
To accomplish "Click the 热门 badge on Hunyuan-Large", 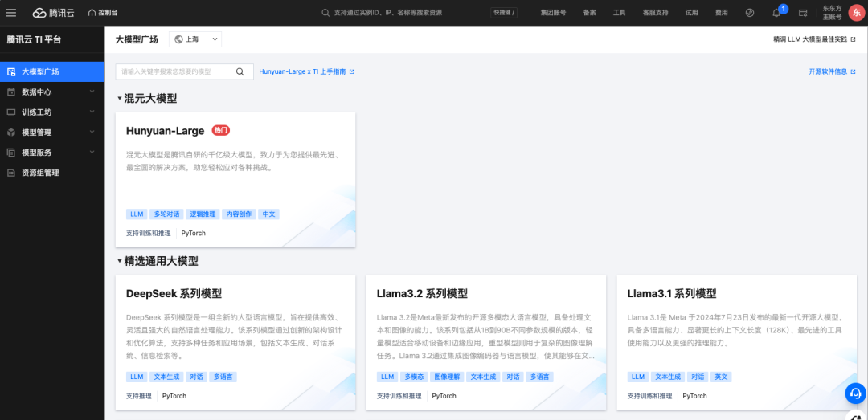I will (221, 131).
